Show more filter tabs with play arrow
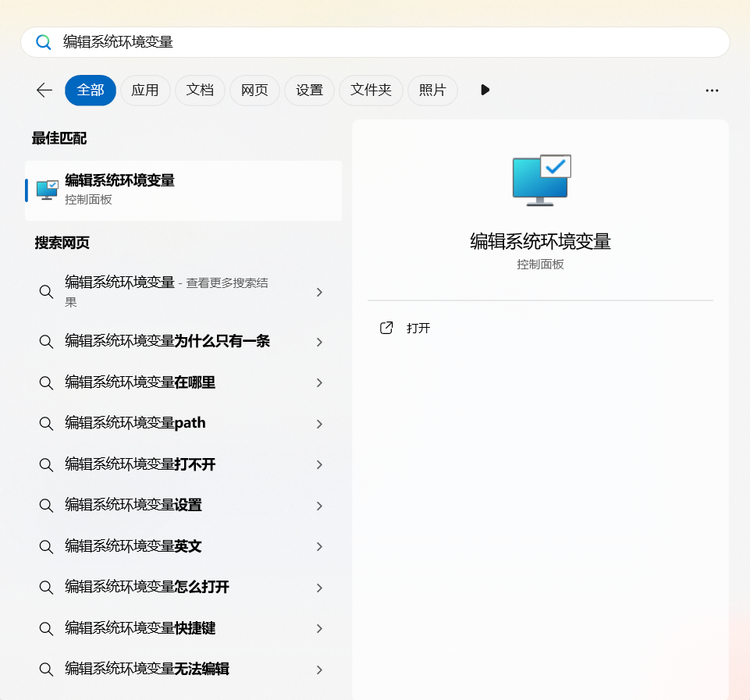Image resolution: width=750 pixels, height=700 pixels. tap(485, 90)
